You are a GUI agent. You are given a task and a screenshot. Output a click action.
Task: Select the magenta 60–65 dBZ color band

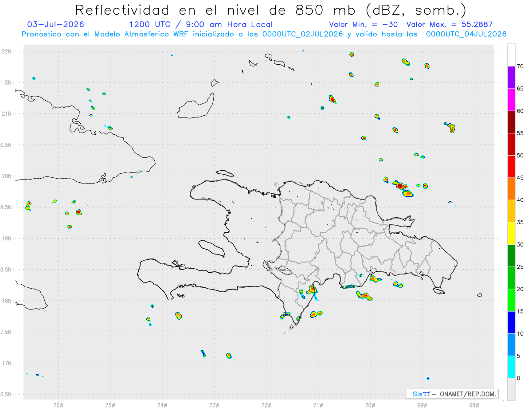511,100
